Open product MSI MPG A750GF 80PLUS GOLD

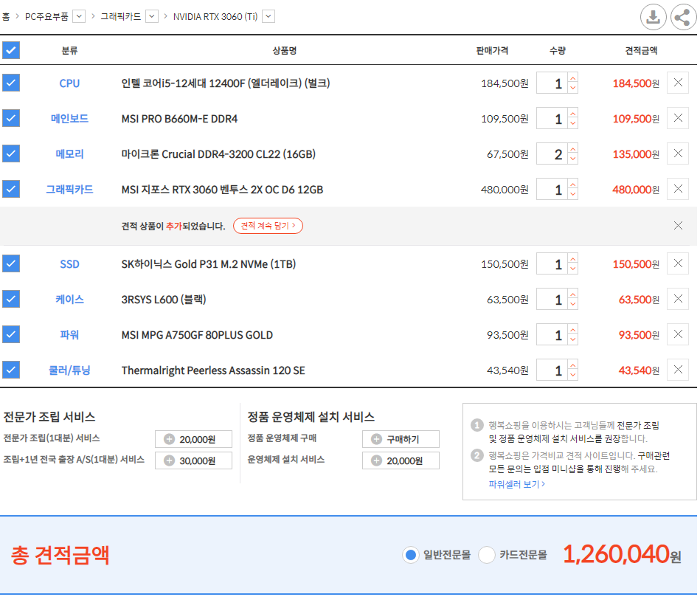point(197,335)
